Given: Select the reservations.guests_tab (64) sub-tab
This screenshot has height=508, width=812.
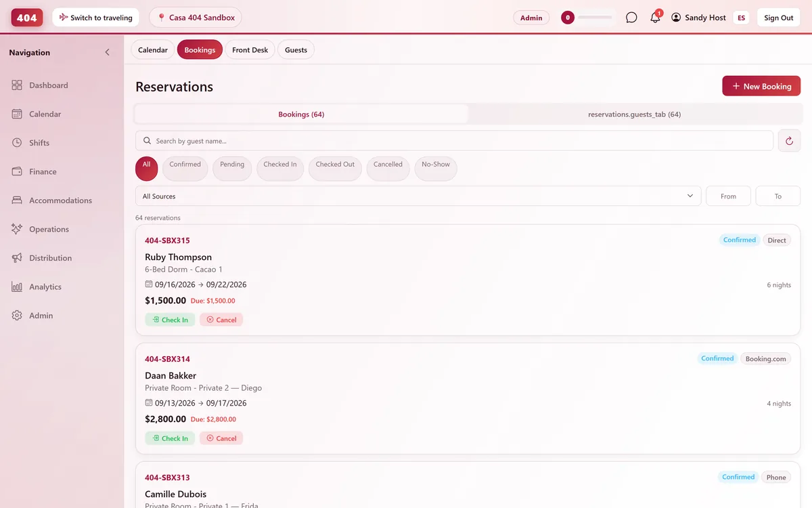Looking at the screenshot, I should [635, 114].
